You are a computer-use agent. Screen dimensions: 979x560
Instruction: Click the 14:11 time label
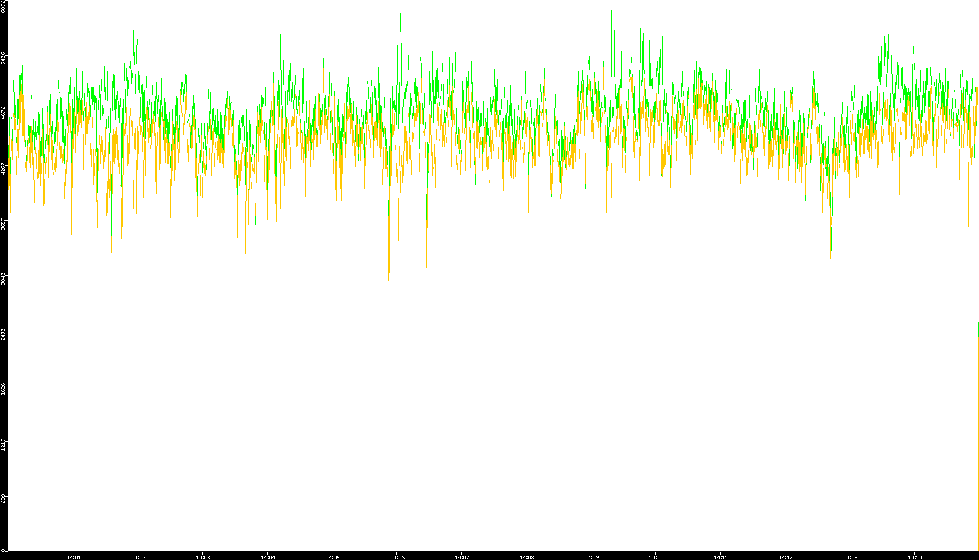[x=721, y=557]
